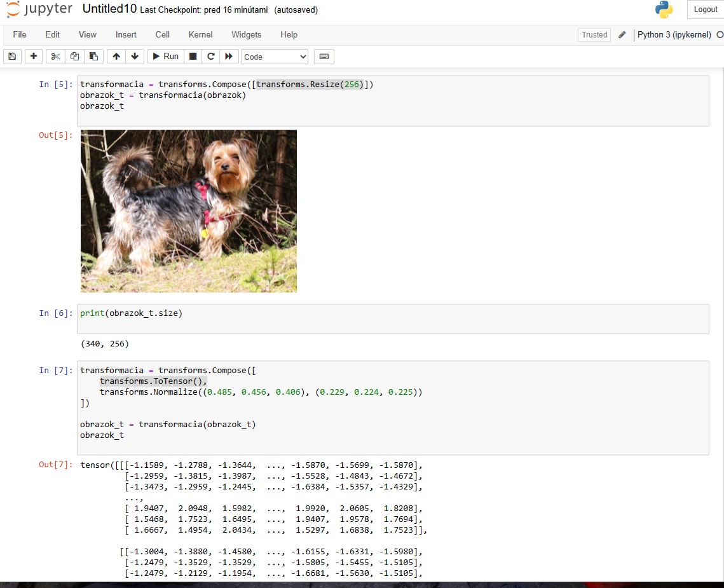Click the save and checkpoint icon
The image size is (724, 588).
tap(12, 57)
